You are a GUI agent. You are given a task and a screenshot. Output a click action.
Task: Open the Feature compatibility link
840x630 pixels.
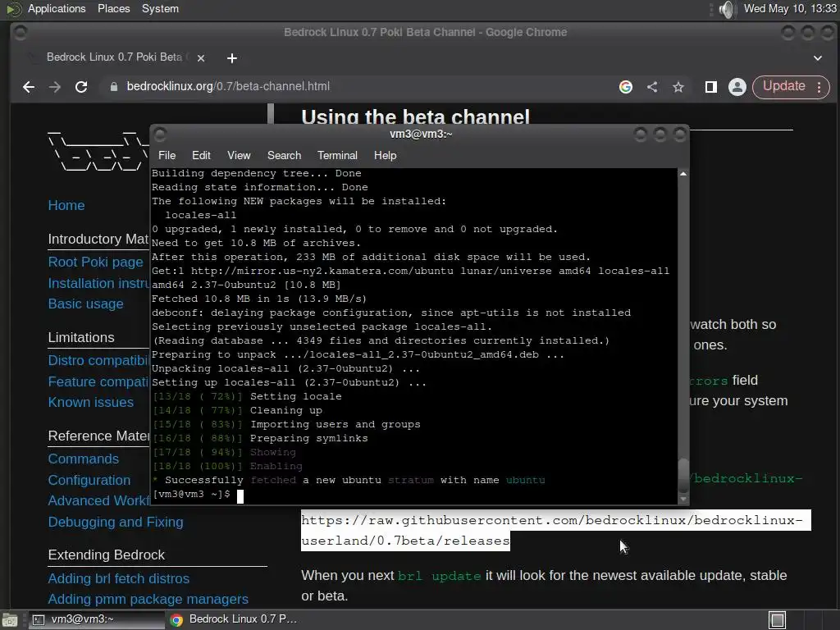[x=98, y=381]
